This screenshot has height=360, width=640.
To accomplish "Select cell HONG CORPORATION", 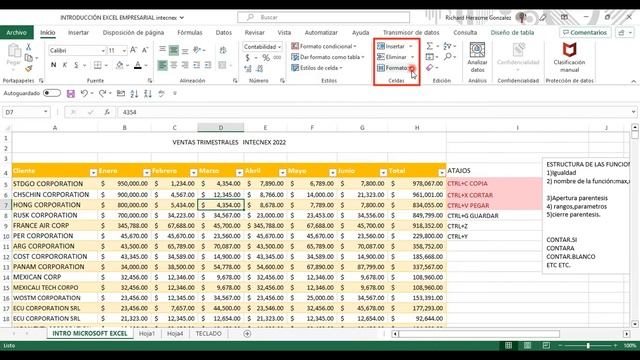I will (55, 205).
